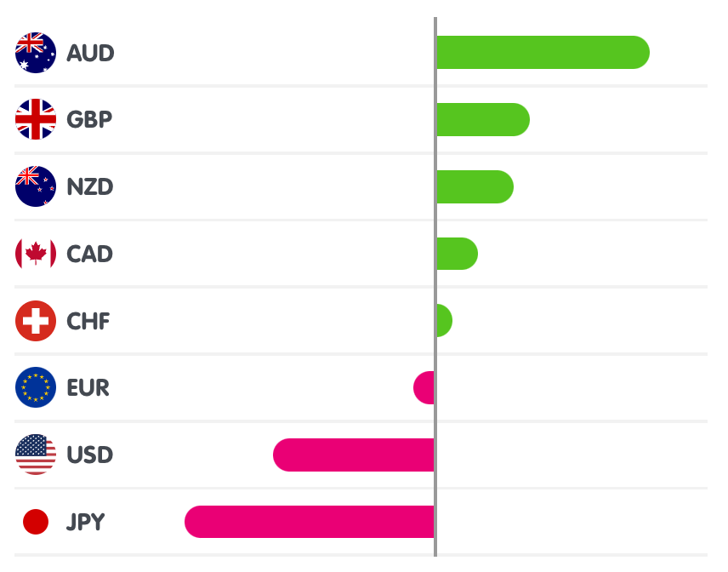Click the green GBP strength bar
Screen dimensions: 728x572
[482, 119]
